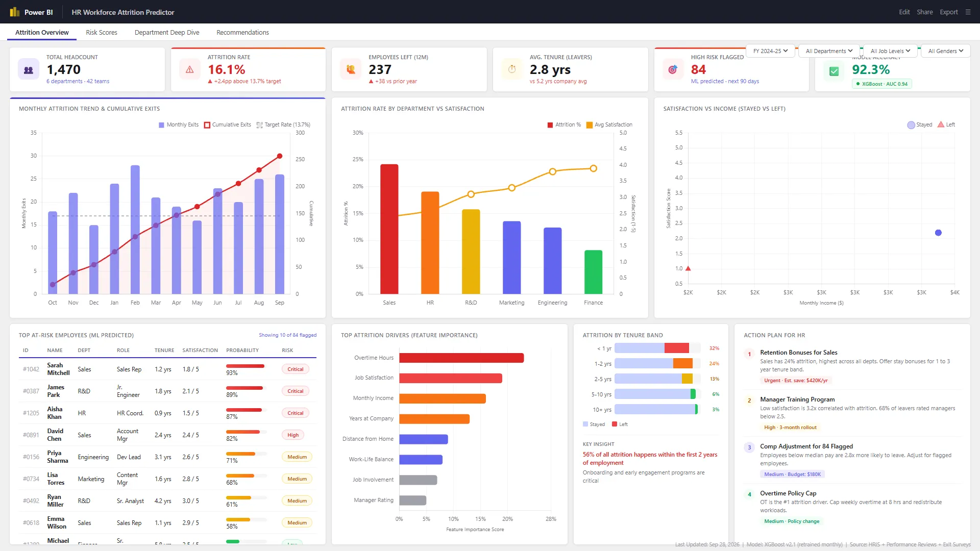Image resolution: width=980 pixels, height=551 pixels.
Task: Toggle Cumulative Exits legend in trend chart
Action: pyautogui.click(x=227, y=124)
